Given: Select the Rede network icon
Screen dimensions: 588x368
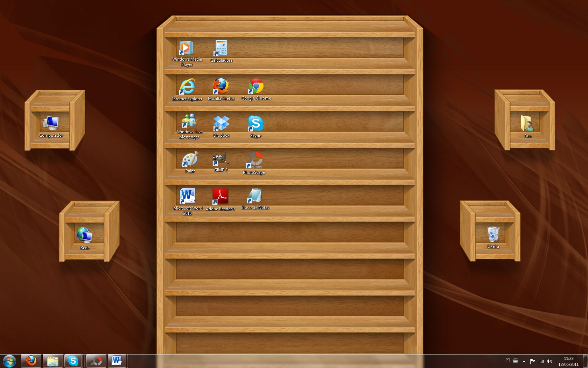Looking at the screenshot, I should point(85,239).
